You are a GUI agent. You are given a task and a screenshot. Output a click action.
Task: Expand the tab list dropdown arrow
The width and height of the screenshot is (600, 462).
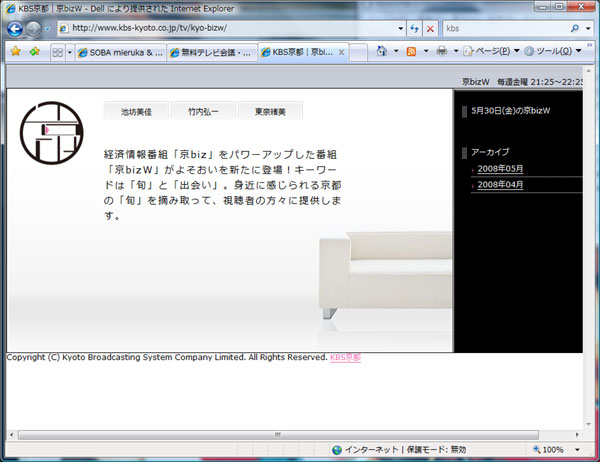(70, 52)
